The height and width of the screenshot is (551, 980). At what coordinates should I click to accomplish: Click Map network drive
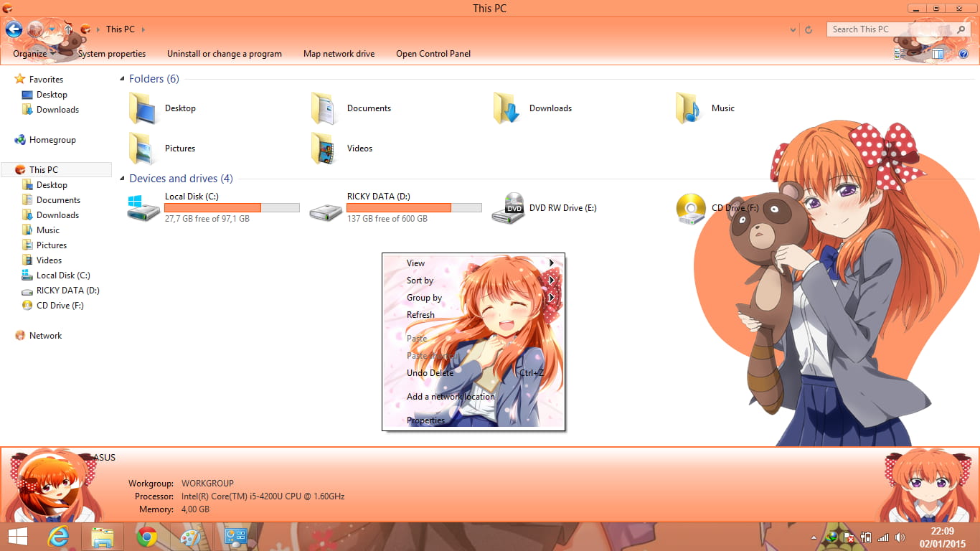pyautogui.click(x=339, y=54)
